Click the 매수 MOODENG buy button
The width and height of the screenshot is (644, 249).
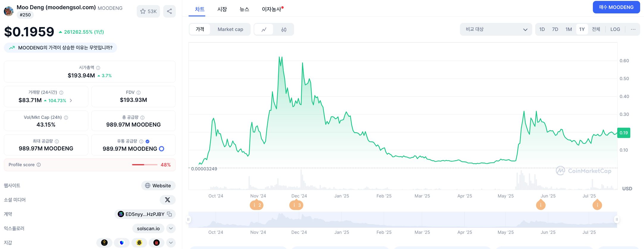(x=616, y=7)
